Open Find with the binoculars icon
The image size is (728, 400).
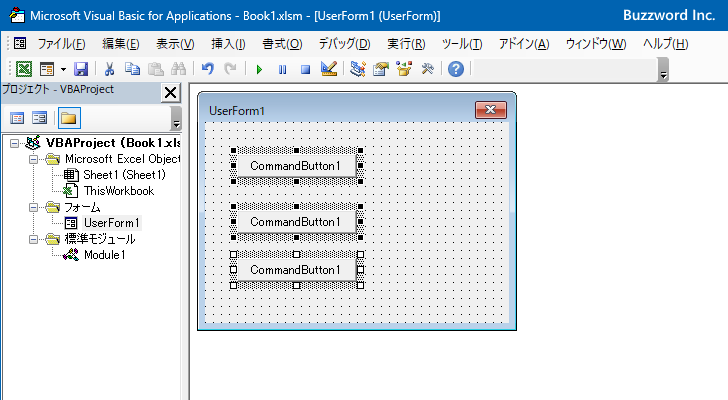(178, 69)
